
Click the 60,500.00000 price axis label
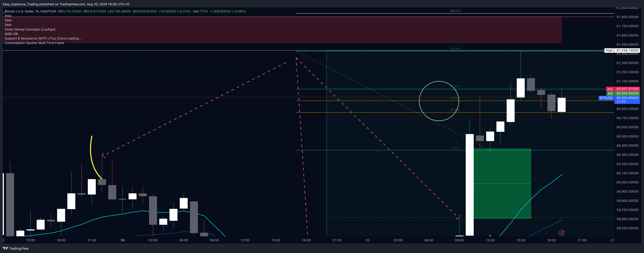(627, 136)
